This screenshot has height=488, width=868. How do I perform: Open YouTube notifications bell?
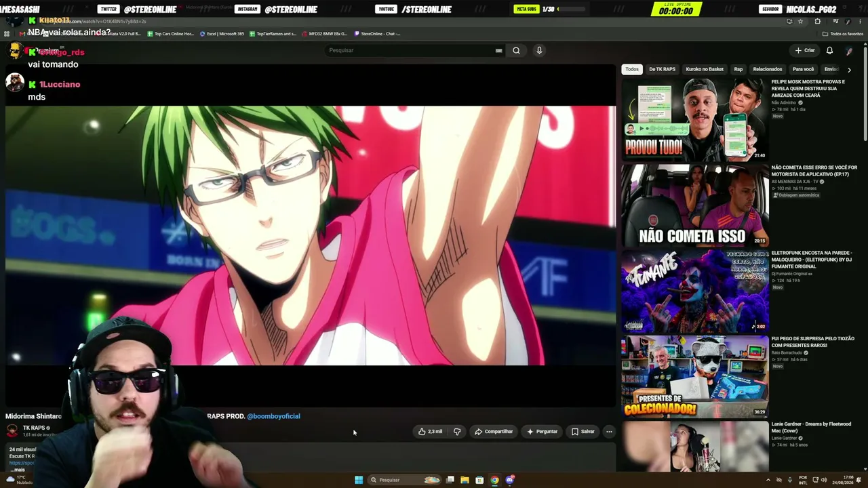coord(829,50)
